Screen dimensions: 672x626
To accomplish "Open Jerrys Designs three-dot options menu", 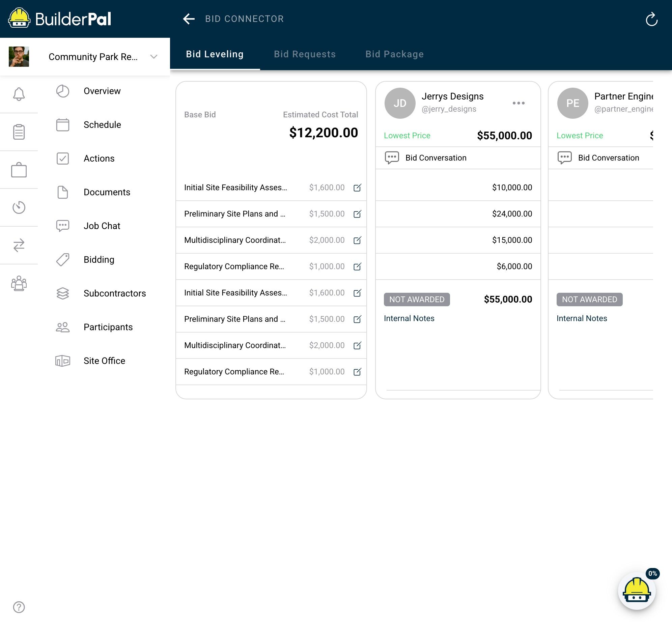I will (518, 103).
